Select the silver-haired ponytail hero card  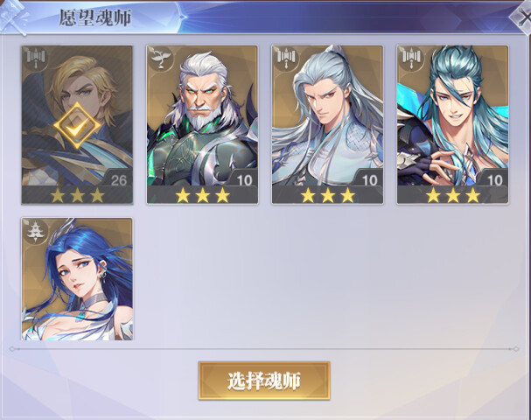click(327, 125)
